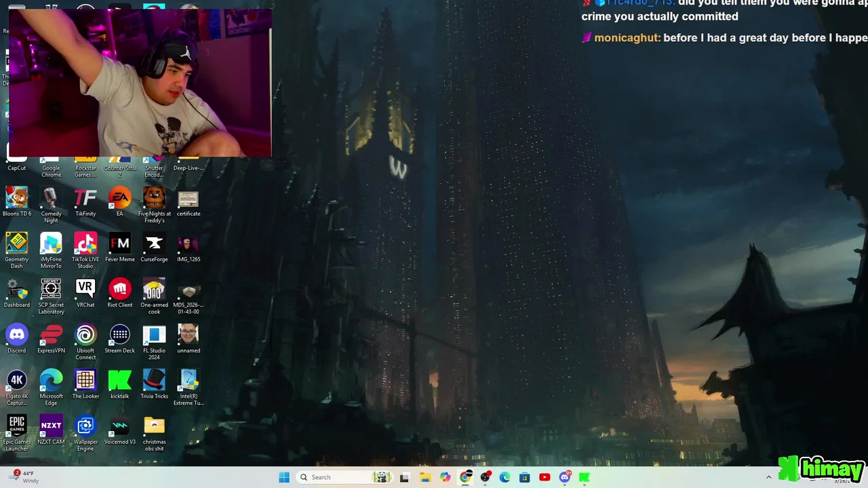Open Voicemod V3 shortcut

pos(120,430)
